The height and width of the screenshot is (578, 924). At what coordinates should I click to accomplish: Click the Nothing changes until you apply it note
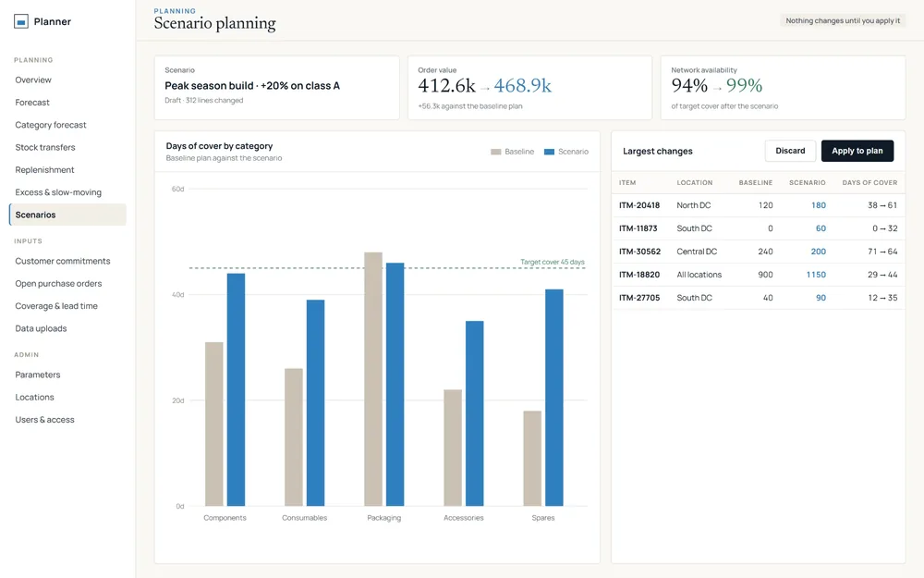point(843,20)
